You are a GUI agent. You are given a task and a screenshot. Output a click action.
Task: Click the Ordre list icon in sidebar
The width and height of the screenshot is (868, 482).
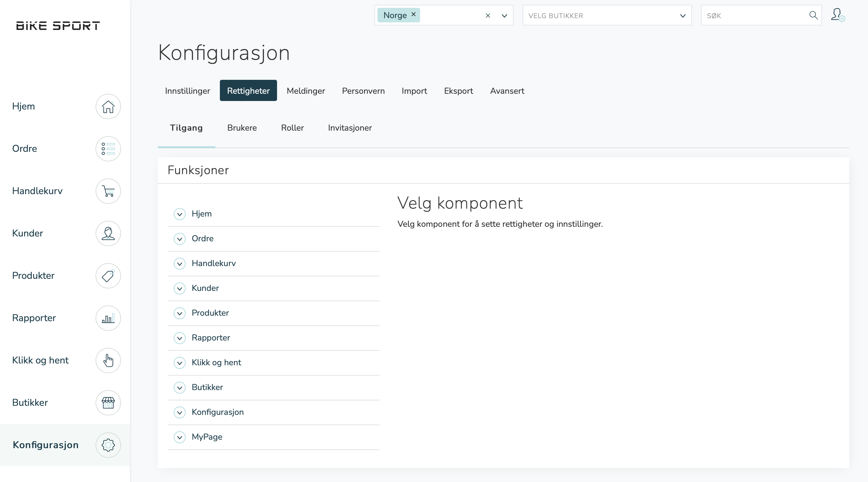tap(108, 148)
